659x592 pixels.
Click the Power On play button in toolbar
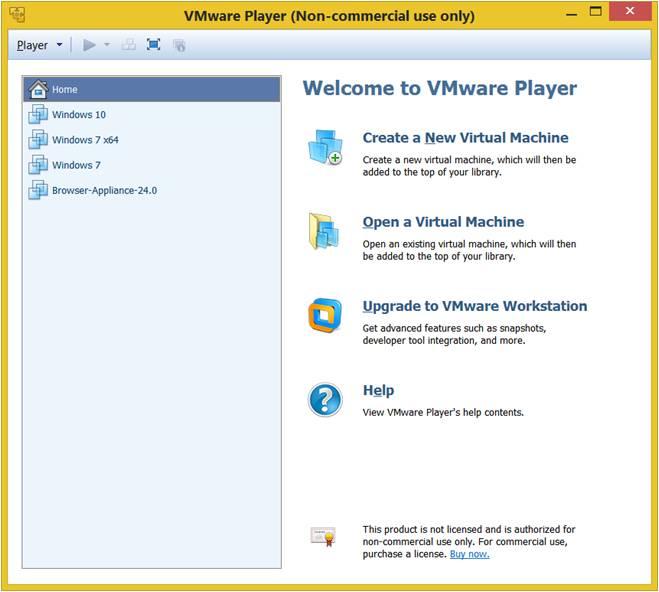click(x=89, y=45)
